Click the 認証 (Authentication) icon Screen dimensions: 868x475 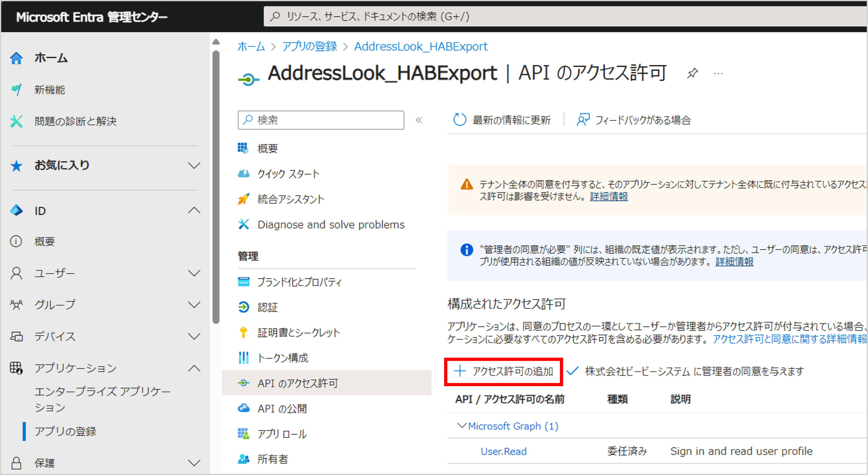pos(244,307)
